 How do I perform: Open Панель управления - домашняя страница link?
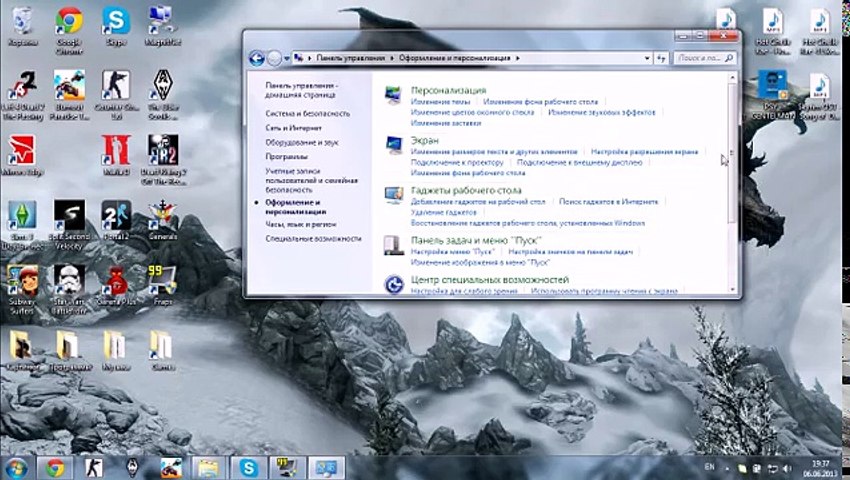coord(301,90)
